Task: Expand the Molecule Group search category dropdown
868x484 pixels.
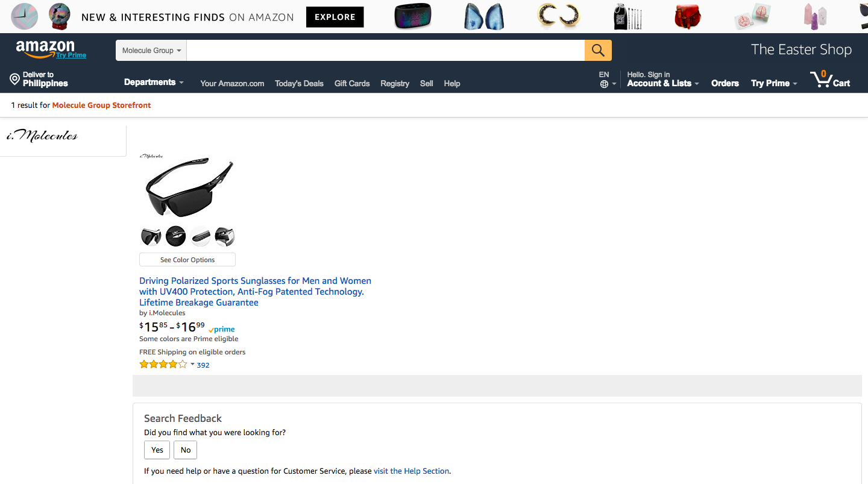Action: 151,51
